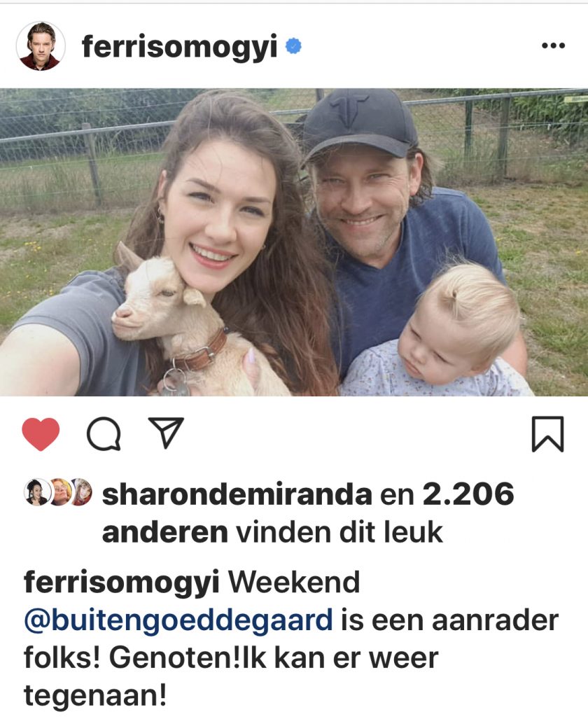This screenshot has height=717, width=588.
Task: Tap the baby in the photo
Action: 453,334
